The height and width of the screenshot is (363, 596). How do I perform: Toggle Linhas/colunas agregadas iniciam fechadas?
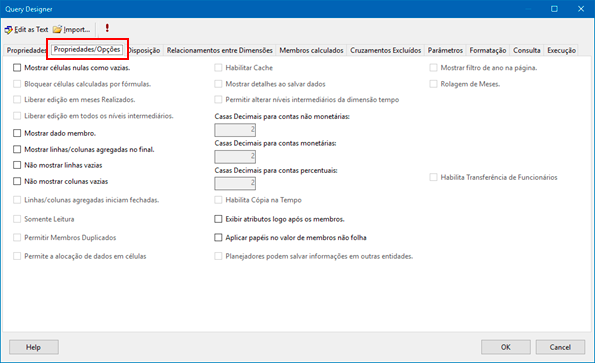(17, 200)
